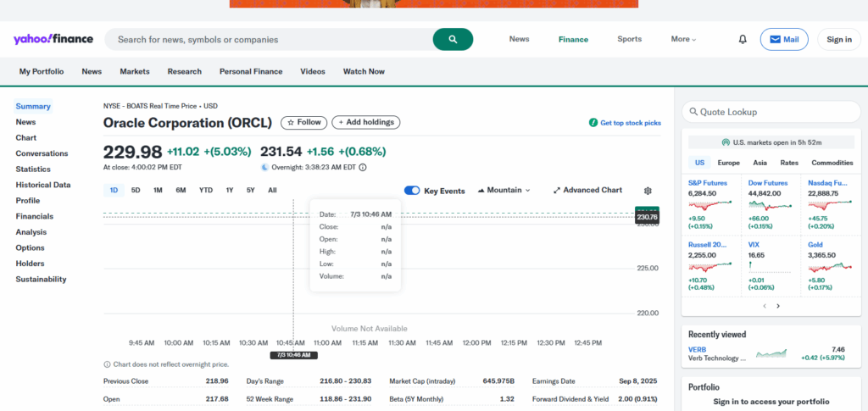Click My Portfolio in navigation bar
Image resolution: width=868 pixels, height=411 pixels.
click(x=42, y=71)
